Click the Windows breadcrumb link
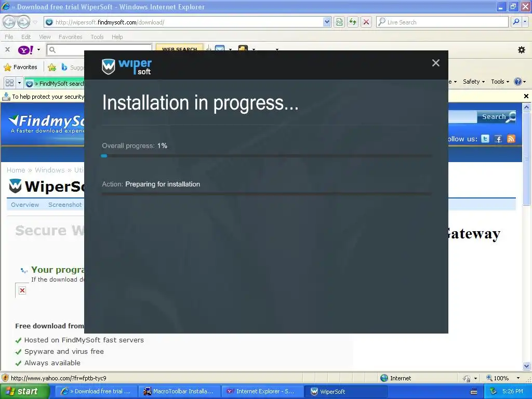 (x=49, y=170)
